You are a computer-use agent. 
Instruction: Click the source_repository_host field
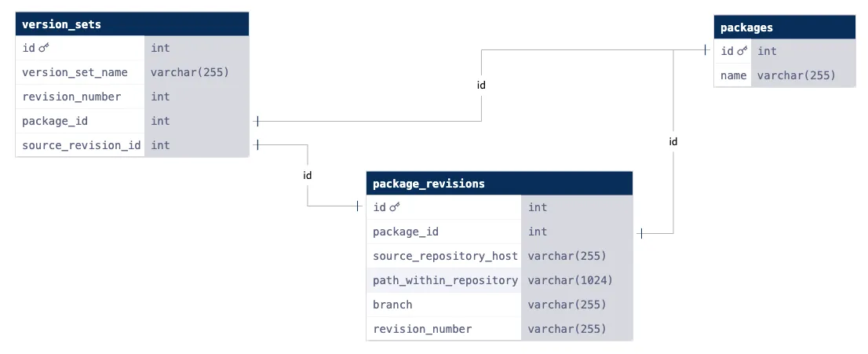point(445,256)
